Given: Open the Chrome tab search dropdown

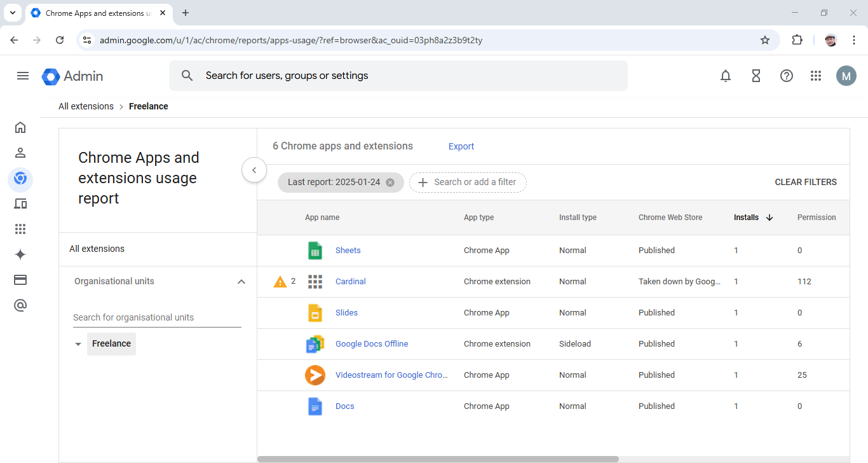Looking at the screenshot, I should pyautogui.click(x=13, y=13).
